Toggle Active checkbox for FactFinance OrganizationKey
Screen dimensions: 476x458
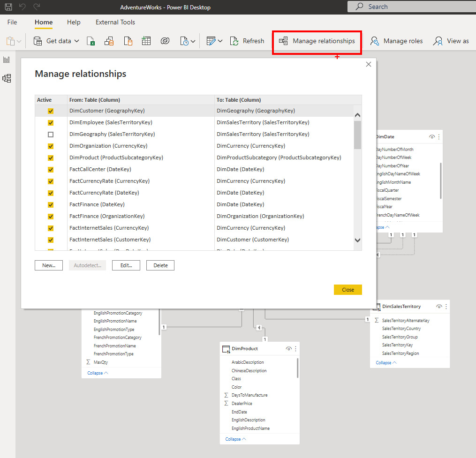[x=51, y=217]
